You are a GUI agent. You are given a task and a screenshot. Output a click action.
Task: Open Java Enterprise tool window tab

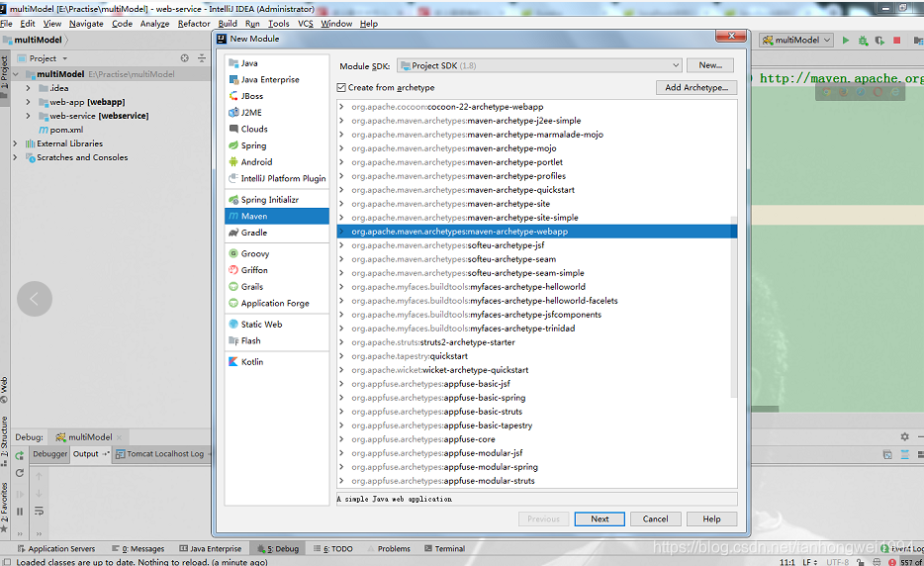pos(211,549)
